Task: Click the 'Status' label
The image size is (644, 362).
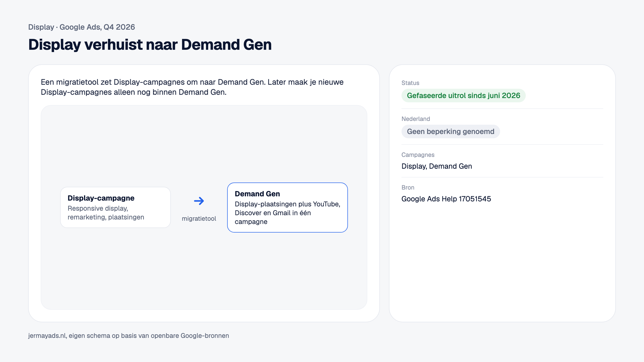Action: click(410, 83)
